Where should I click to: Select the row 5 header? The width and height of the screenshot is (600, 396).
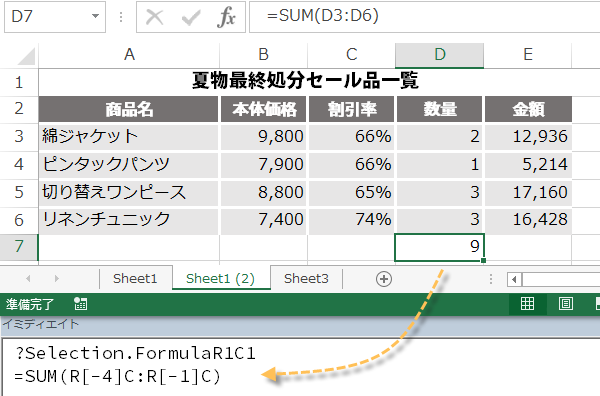(x=19, y=192)
